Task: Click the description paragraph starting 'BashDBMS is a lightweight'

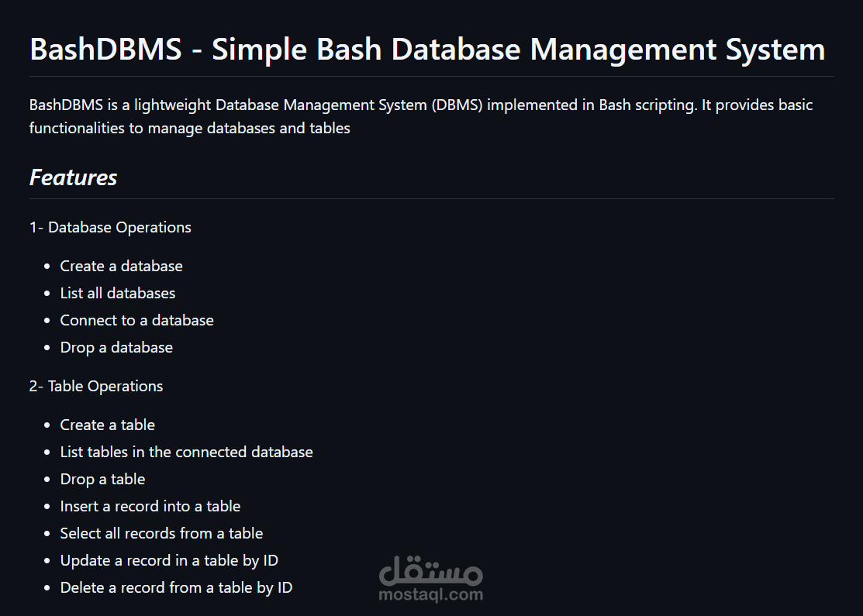Action: click(421, 116)
